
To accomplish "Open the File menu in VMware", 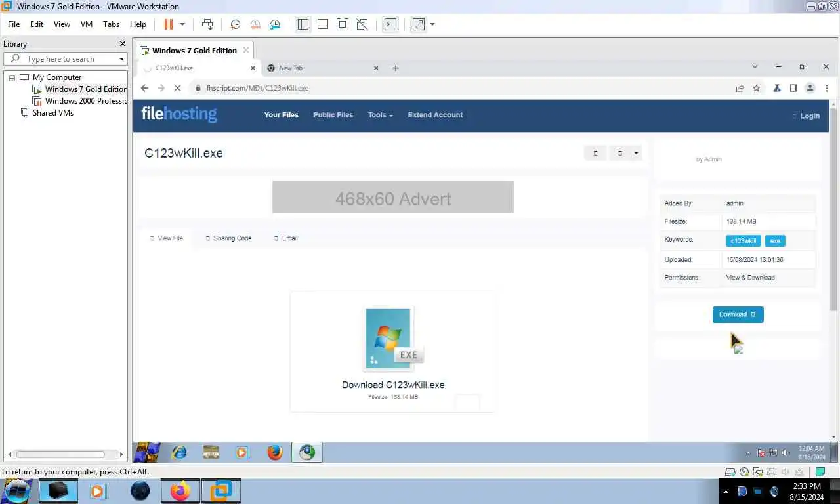I will tap(14, 24).
